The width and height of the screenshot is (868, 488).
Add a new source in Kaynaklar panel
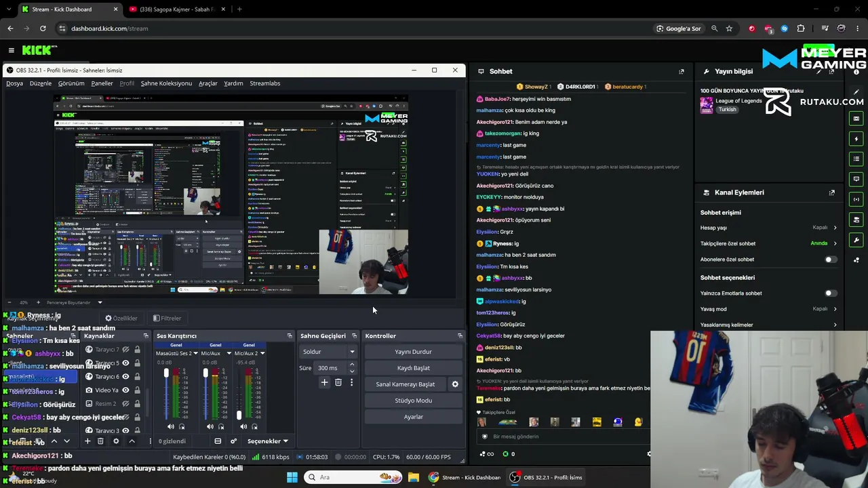point(87,441)
